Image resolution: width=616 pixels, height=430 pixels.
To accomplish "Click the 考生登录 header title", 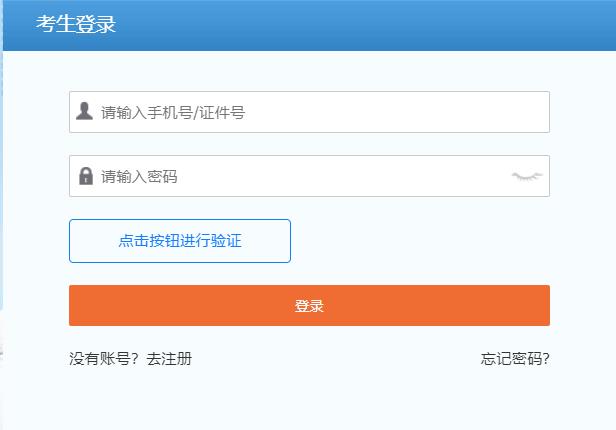I will [x=75, y=24].
